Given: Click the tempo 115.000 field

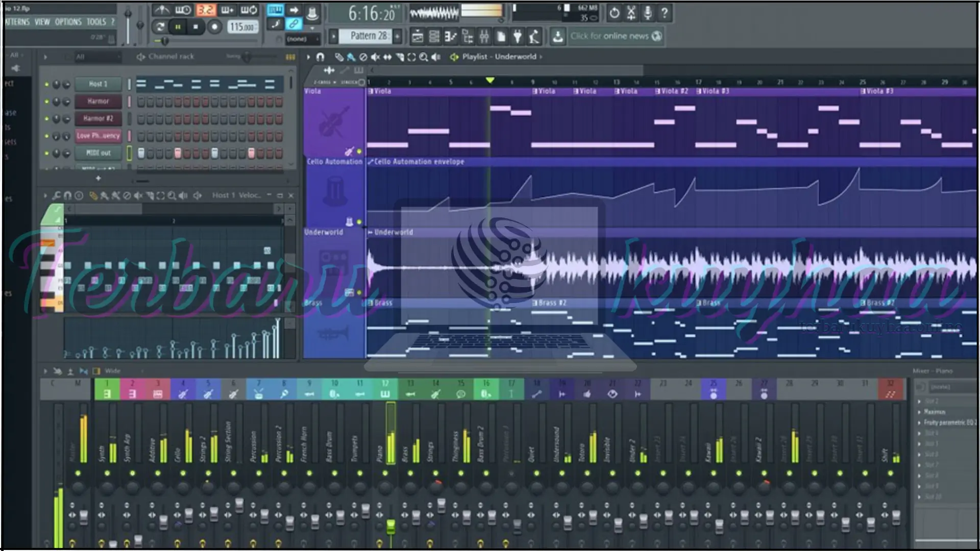Looking at the screenshot, I should (242, 27).
